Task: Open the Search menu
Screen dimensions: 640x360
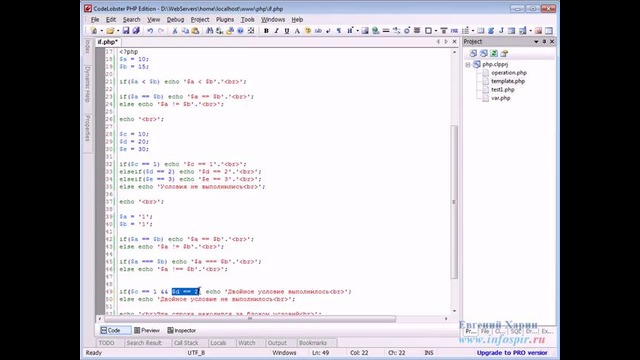Action: [x=131, y=20]
